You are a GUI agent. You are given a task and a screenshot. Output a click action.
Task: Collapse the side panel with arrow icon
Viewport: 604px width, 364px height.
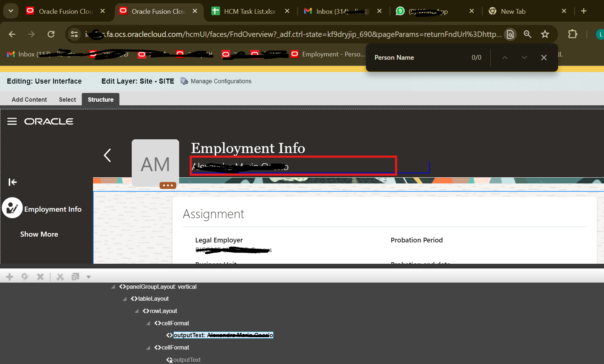(x=13, y=182)
